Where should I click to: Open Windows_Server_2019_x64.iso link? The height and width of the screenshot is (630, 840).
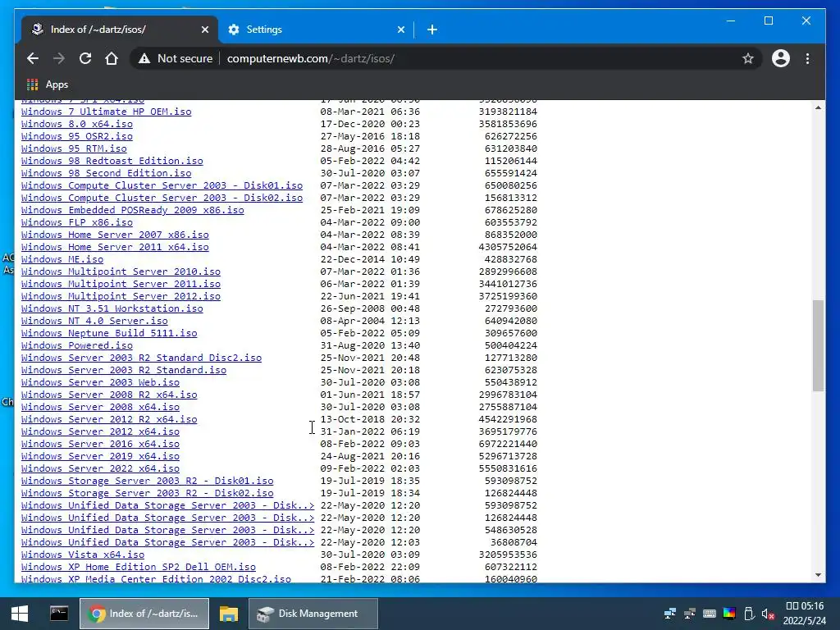(100, 456)
